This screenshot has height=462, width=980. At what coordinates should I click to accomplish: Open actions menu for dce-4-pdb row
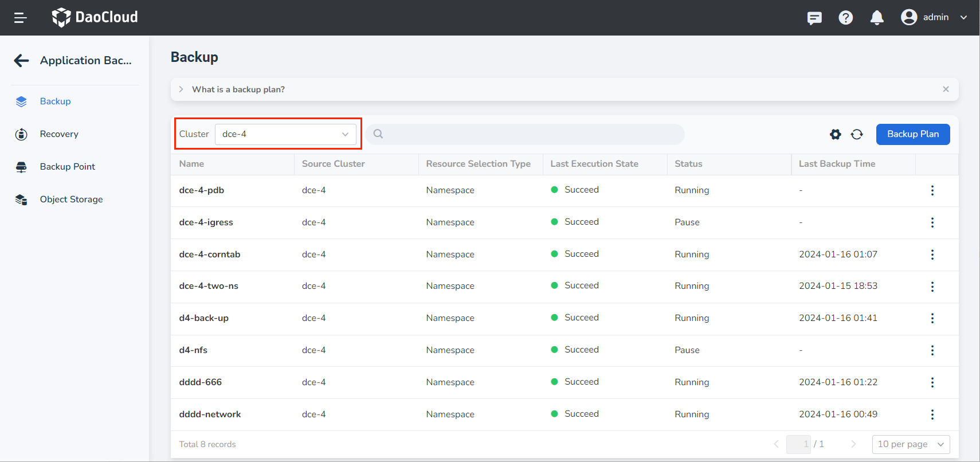point(932,190)
